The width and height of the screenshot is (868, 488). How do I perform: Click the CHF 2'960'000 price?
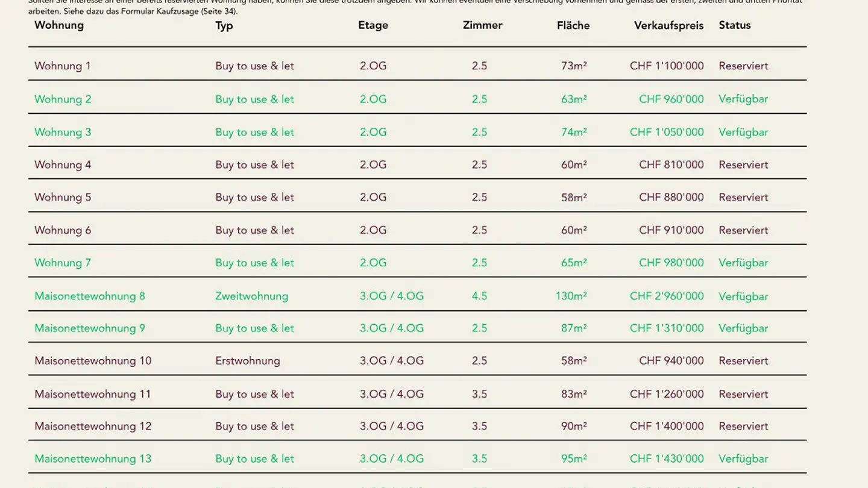[x=667, y=296]
